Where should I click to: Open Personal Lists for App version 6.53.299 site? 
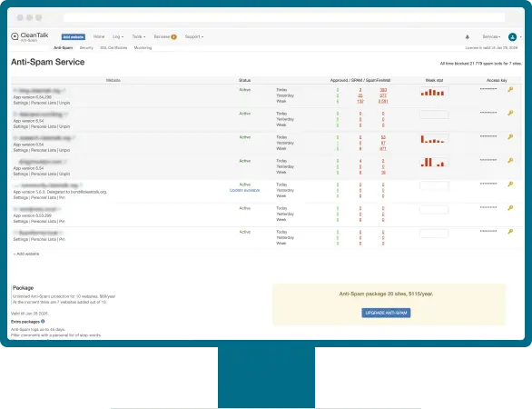[44, 221]
